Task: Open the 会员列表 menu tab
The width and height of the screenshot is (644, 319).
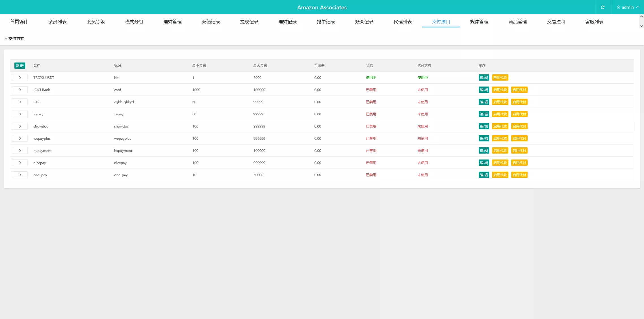Action: (57, 22)
